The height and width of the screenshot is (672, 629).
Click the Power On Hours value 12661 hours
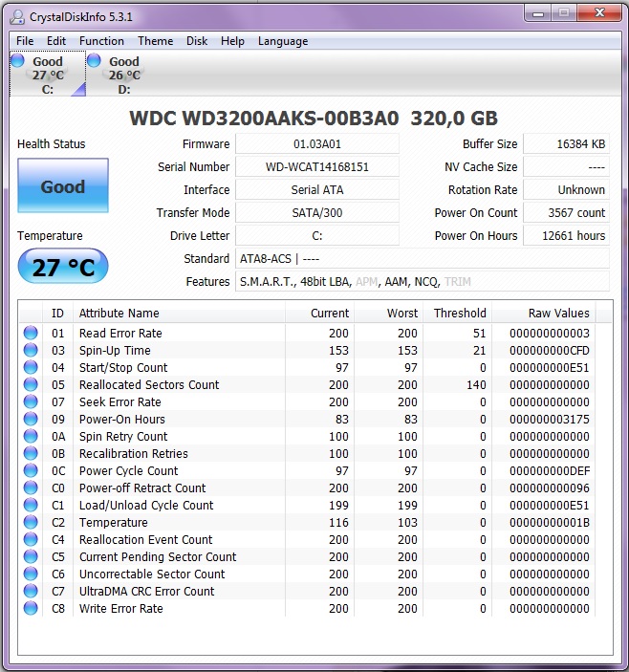coord(566,236)
